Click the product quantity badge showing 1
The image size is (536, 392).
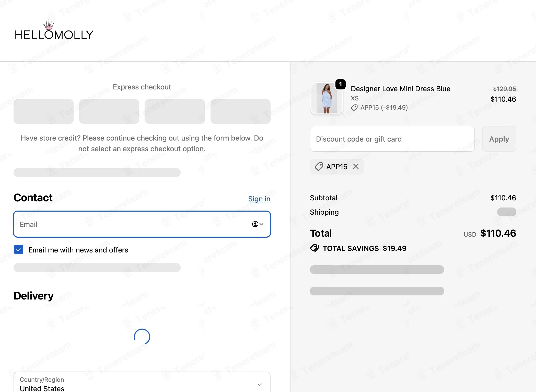tap(341, 84)
